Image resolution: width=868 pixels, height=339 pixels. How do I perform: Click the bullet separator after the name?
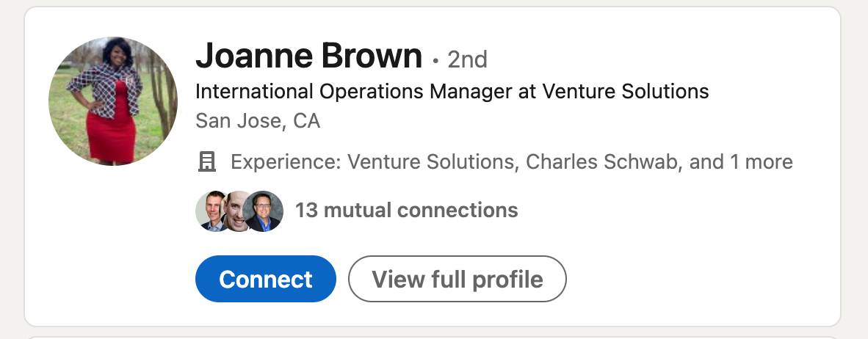point(435,59)
